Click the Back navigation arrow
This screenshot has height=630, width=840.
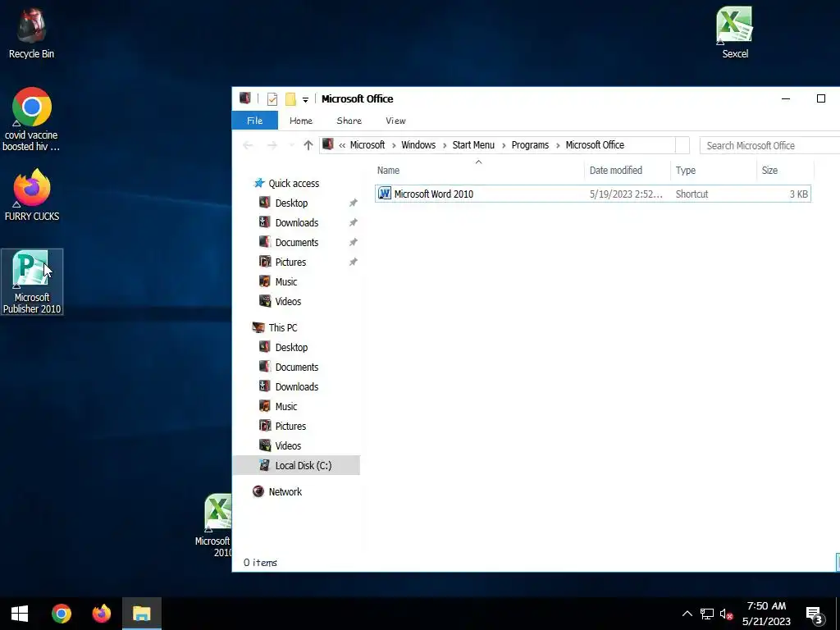coord(248,145)
